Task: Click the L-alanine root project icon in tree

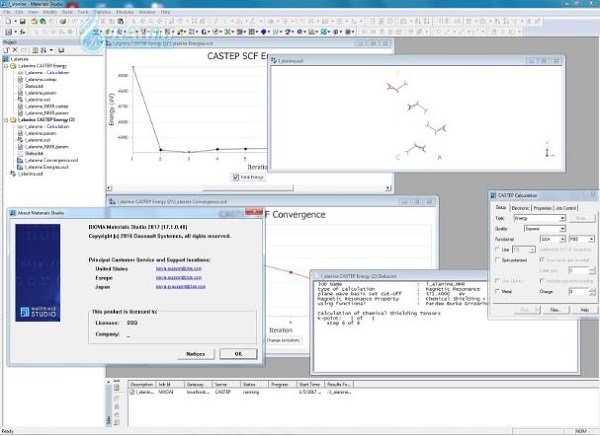Action: tap(6, 59)
